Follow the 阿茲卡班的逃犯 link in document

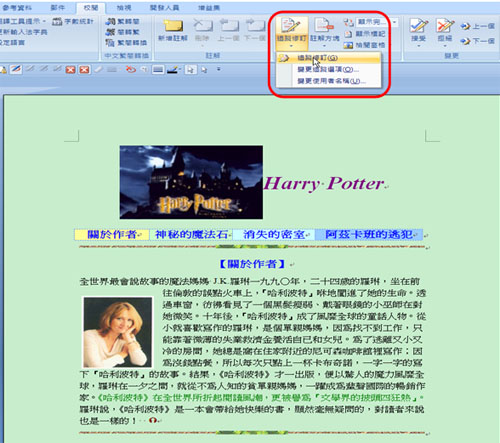[369, 235]
